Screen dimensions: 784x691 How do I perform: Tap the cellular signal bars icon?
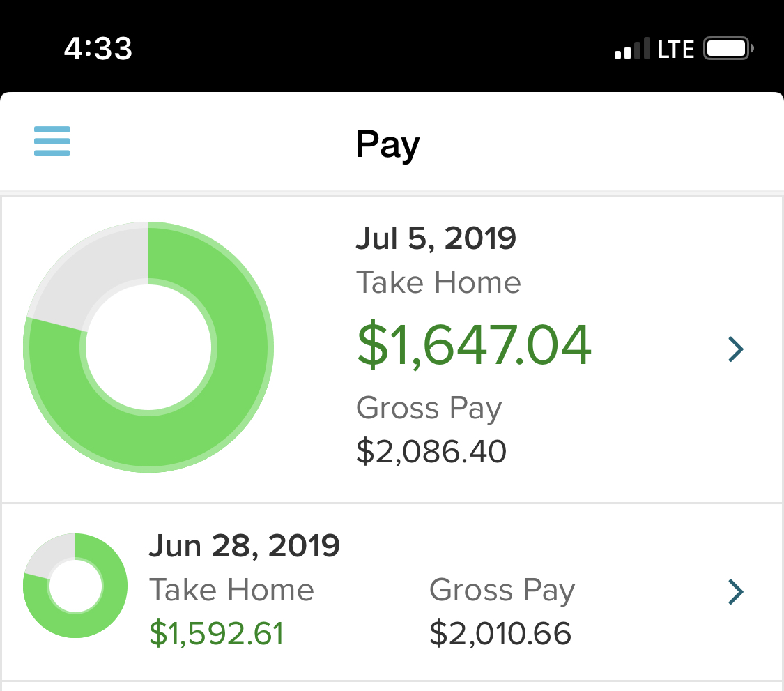coord(633,50)
